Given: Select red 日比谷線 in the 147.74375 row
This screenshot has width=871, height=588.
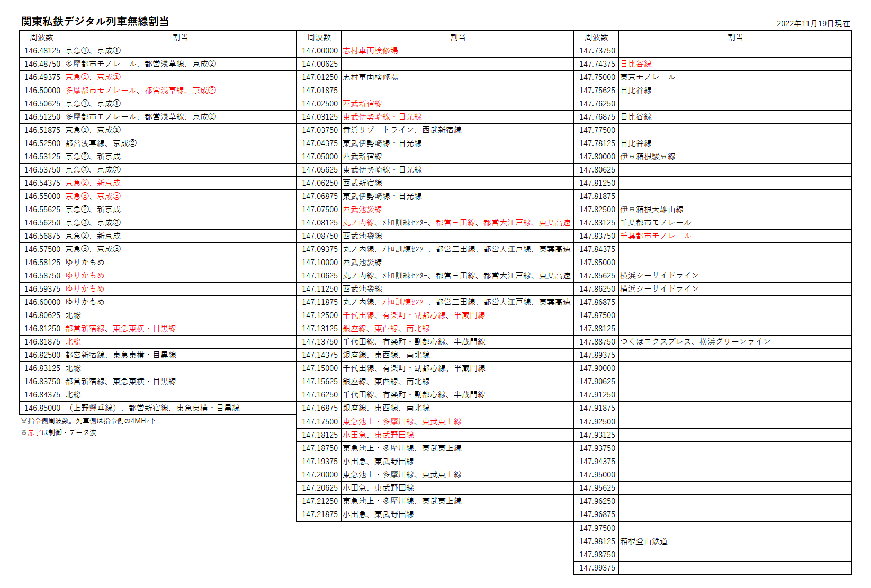Looking at the screenshot, I should 636,64.
